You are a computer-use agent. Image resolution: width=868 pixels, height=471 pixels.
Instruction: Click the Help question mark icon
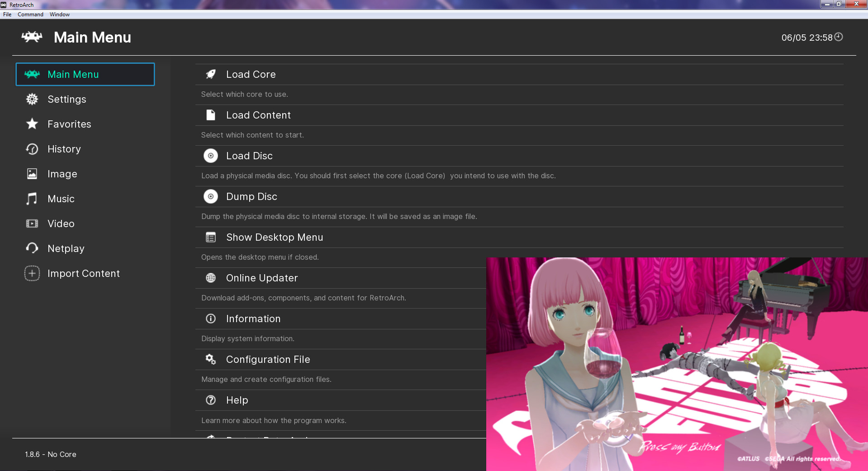click(x=211, y=400)
